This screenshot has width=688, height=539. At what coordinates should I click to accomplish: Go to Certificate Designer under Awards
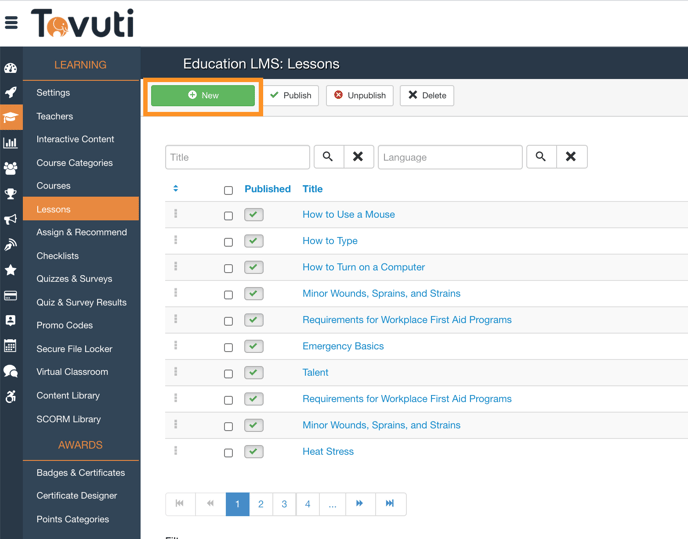click(77, 496)
